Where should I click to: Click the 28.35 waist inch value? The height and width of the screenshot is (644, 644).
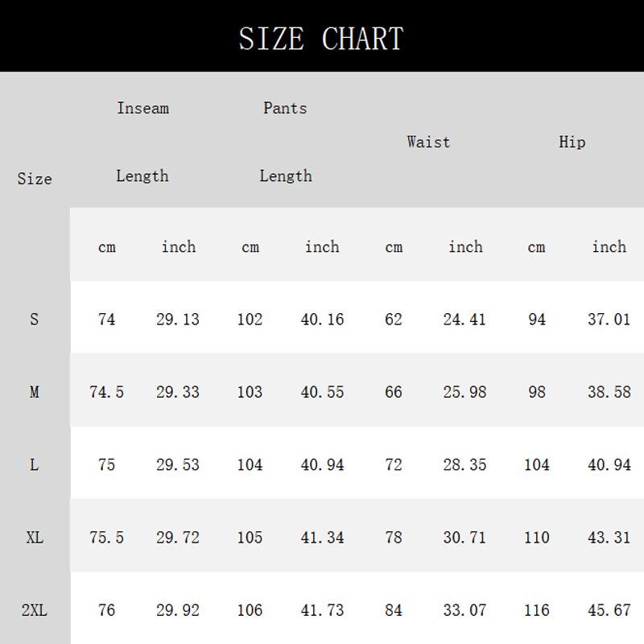[x=464, y=464]
